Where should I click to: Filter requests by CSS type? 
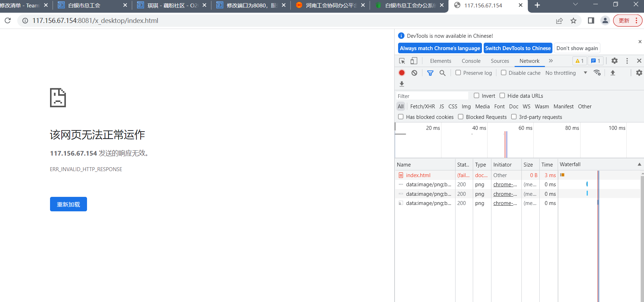pyautogui.click(x=453, y=107)
